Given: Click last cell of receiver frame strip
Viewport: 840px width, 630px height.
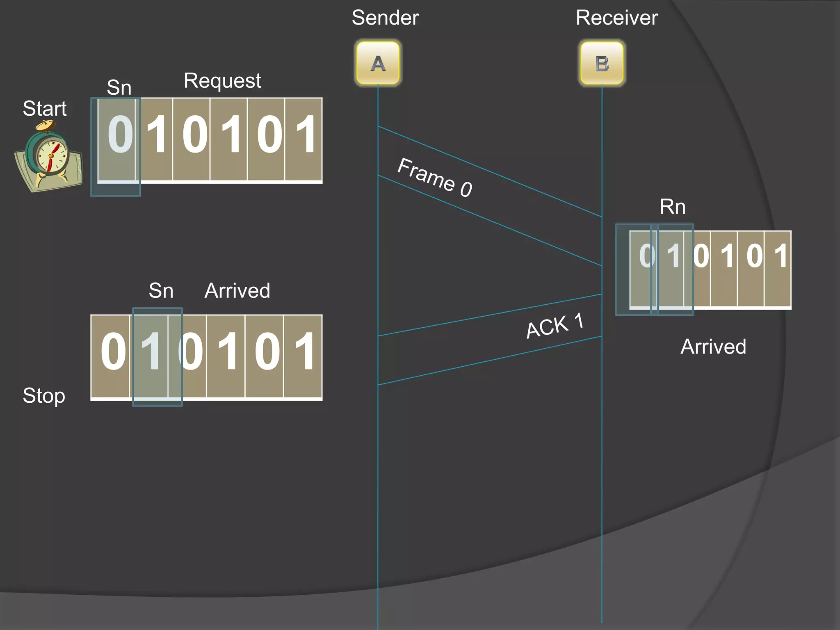Looking at the screenshot, I should pos(778,269).
